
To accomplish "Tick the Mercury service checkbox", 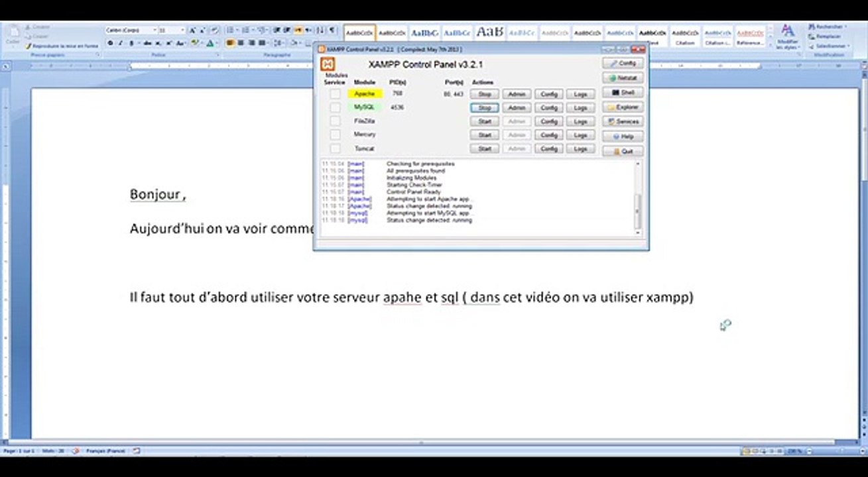I will [x=335, y=135].
